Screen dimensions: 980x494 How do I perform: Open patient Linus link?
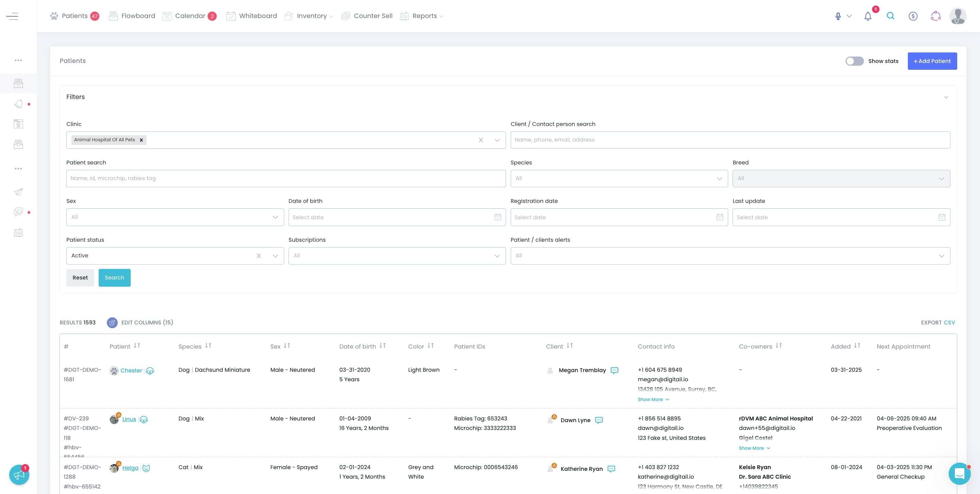click(x=129, y=419)
